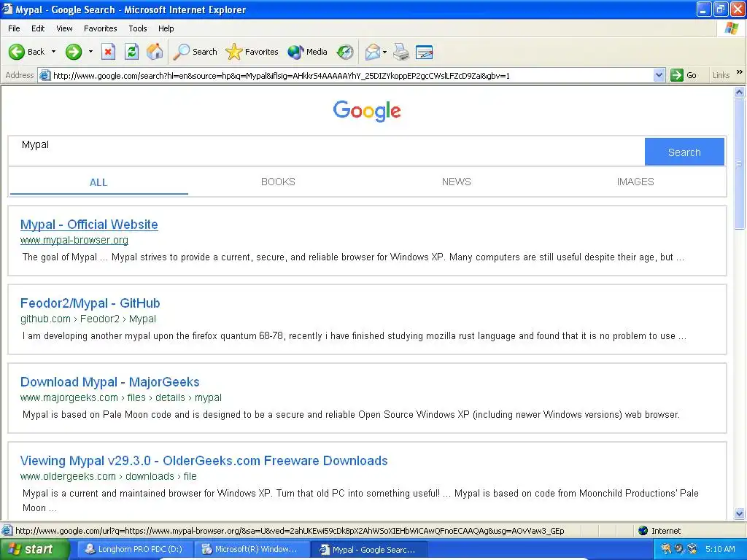Screen dimensions: 747x560
Task: Click the page scrollbar down arrow
Action: [740, 513]
